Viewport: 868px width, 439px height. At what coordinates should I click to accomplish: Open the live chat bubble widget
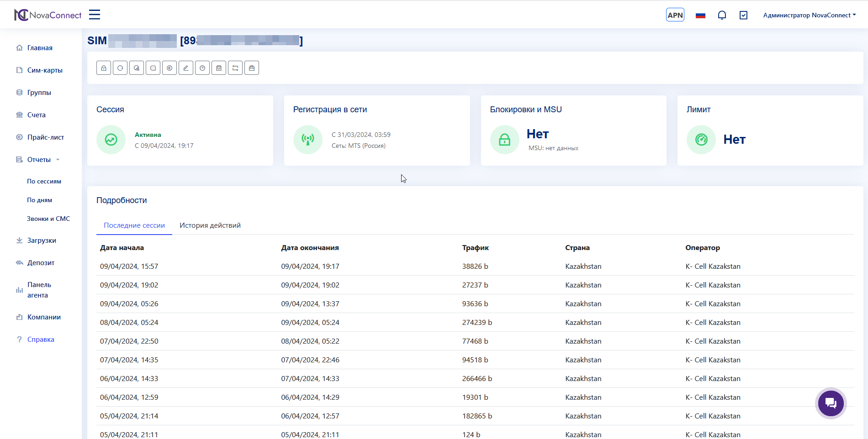[x=831, y=403]
